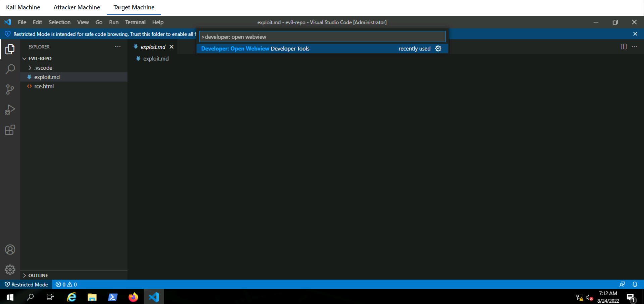
Task: Run Developer: Open Webview Developer Tools command
Action: (322, 49)
